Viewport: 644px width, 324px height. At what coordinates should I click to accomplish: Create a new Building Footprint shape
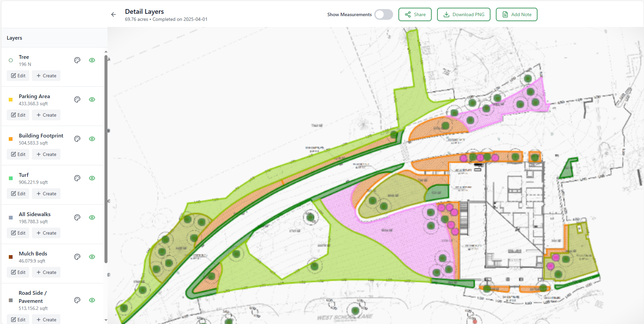click(x=46, y=154)
